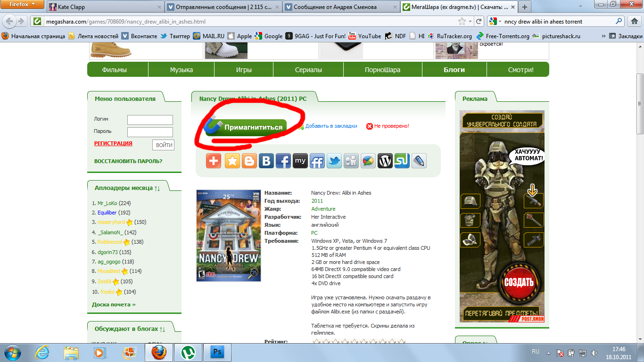Viewport: 644px width, 362px height.
Task: Click the yellow star favorites share icon
Action: coord(232,161)
